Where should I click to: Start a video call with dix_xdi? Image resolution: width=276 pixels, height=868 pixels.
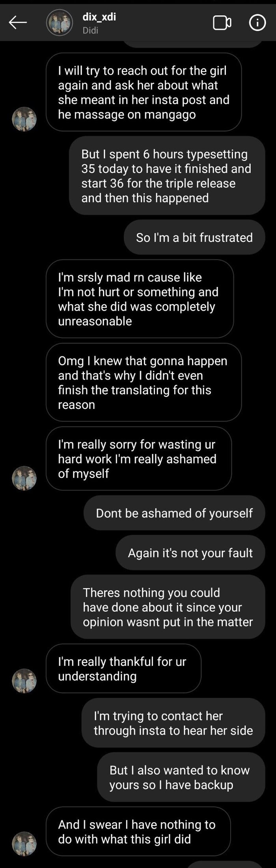[x=222, y=22]
